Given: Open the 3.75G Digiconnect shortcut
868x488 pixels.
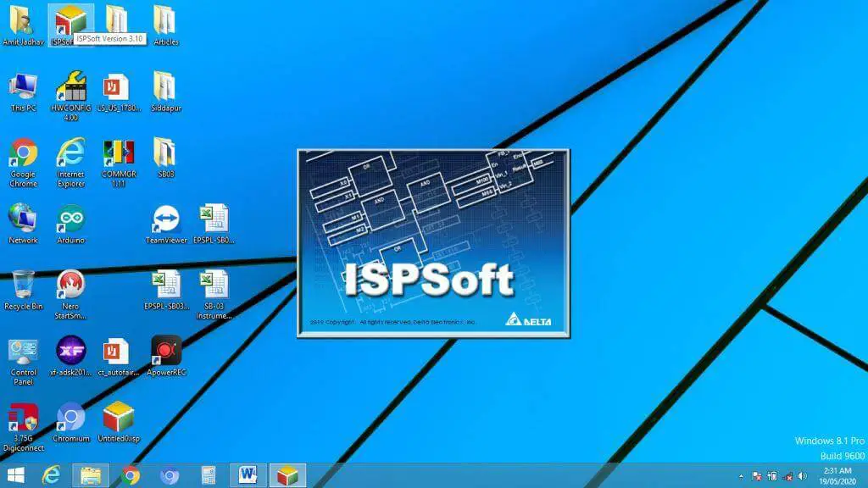Looking at the screenshot, I should [x=23, y=427].
